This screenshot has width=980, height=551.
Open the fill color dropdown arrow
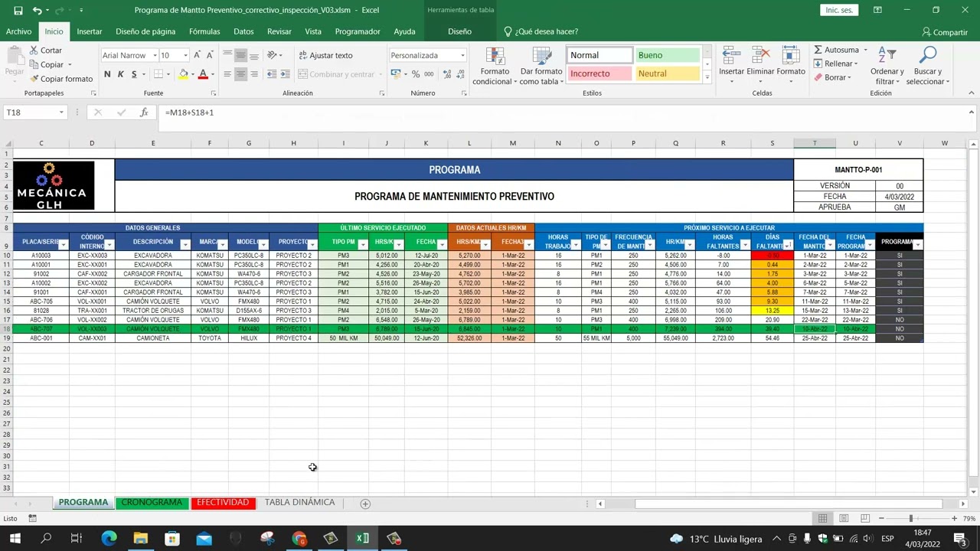click(191, 74)
